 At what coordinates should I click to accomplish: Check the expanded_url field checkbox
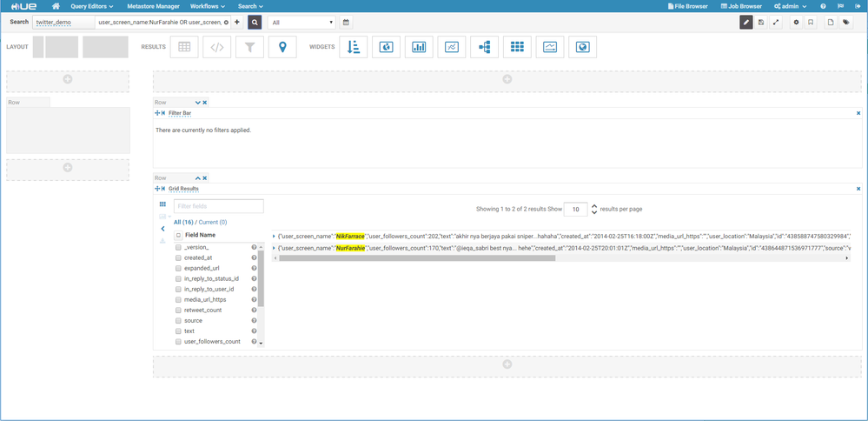click(178, 269)
